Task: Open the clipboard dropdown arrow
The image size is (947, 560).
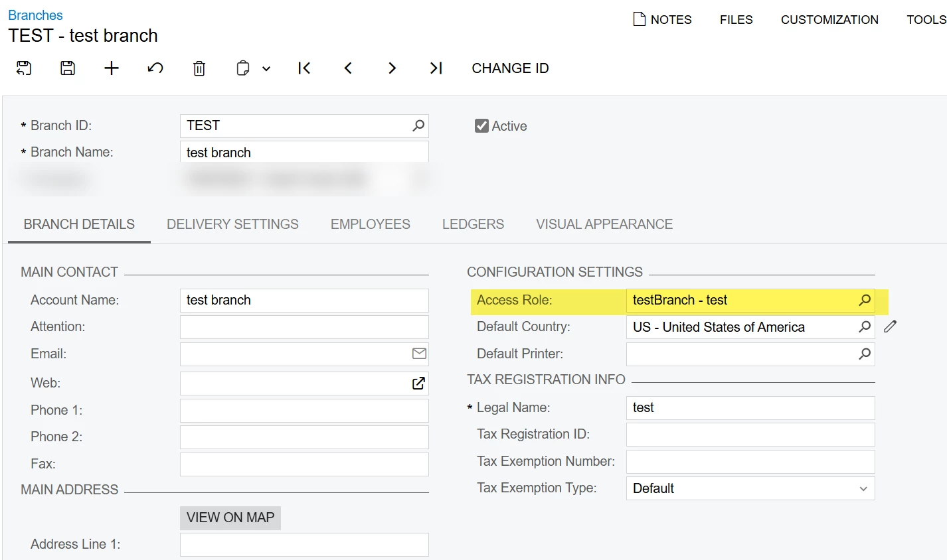Action: click(266, 68)
